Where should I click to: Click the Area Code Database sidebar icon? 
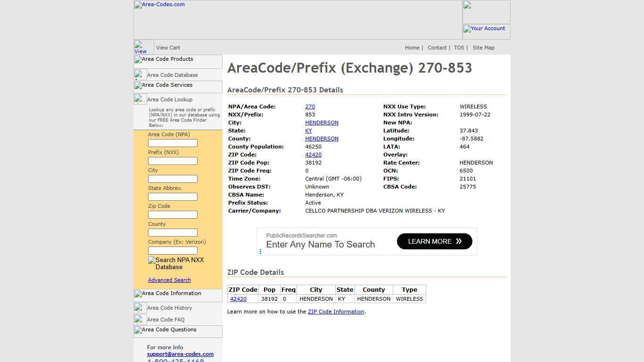pyautogui.click(x=140, y=73)
